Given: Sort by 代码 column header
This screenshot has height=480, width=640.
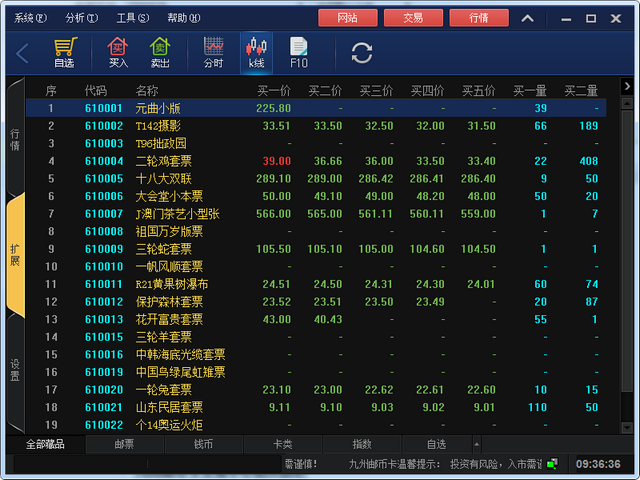Looking at the screenshot, I should [96, 91].
